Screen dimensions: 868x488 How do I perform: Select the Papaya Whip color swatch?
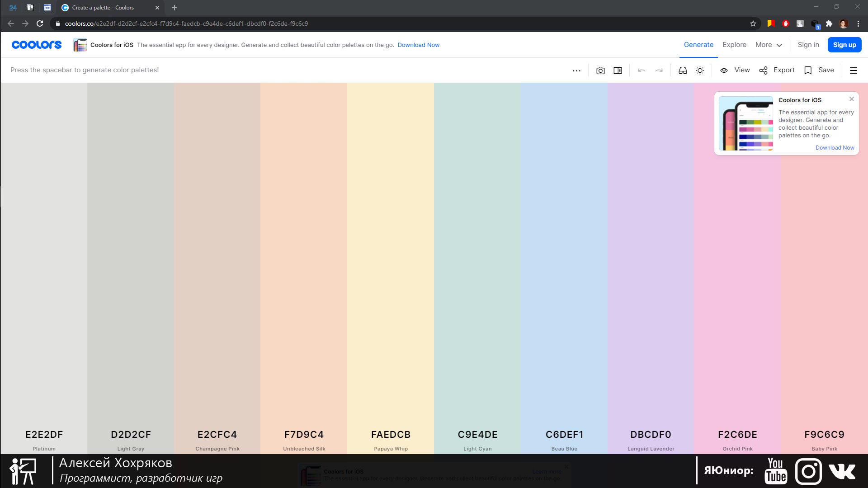coord(391,268)
